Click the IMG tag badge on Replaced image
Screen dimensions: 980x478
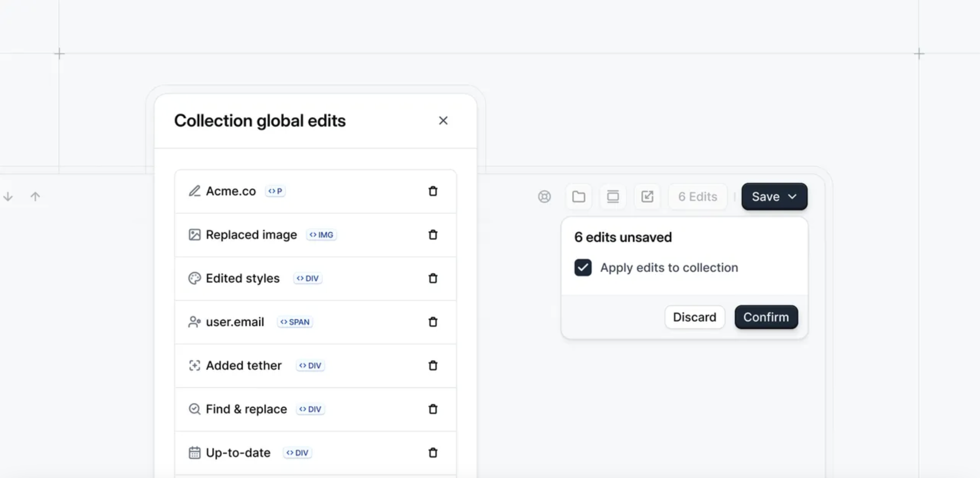pyautogui.click(x=321, y=235)
